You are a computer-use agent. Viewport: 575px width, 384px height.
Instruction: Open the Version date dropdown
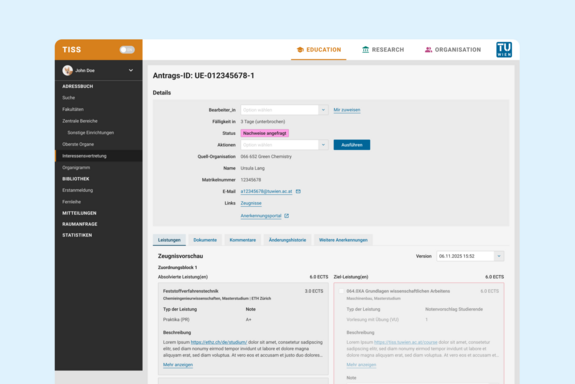(470, 256)
